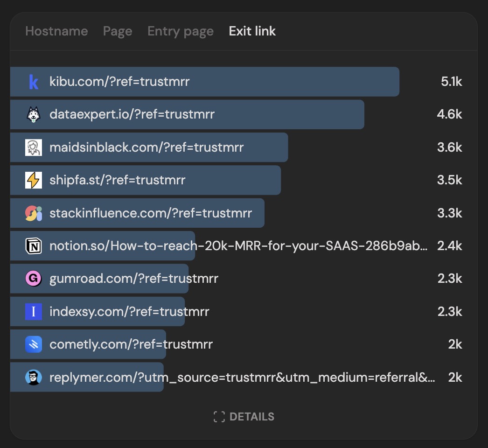Click the cometly blue stripes favicon
This screenshot has height=448, width=488.
(x=34, y=344)
